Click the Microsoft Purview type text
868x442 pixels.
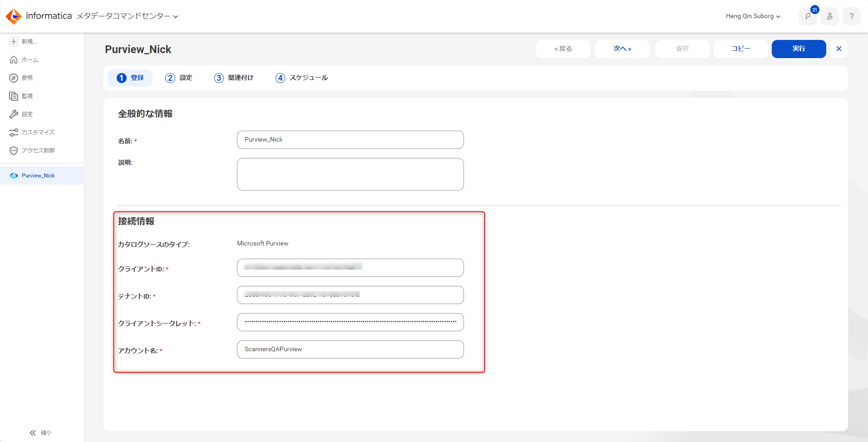(x=262, y=244)
